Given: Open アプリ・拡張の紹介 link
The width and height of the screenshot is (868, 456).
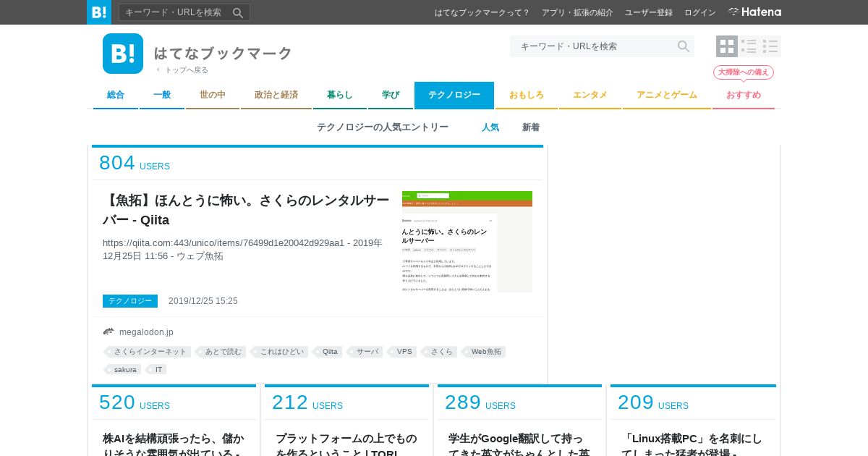Looking at the screenshot, I should (577, 12).
